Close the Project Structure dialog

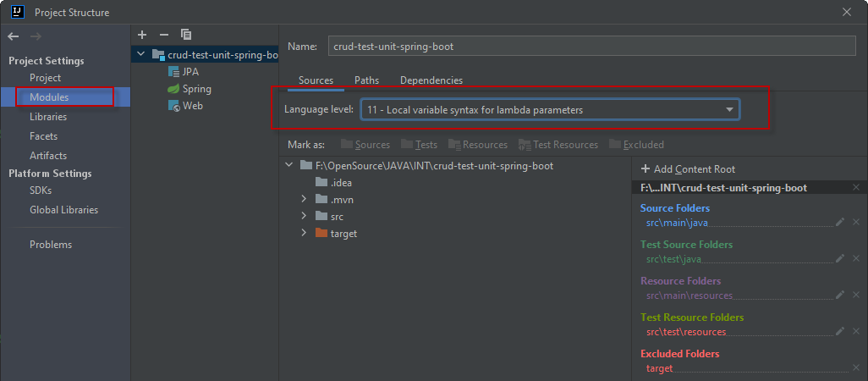pyautogui.click(x=846, y=12)
